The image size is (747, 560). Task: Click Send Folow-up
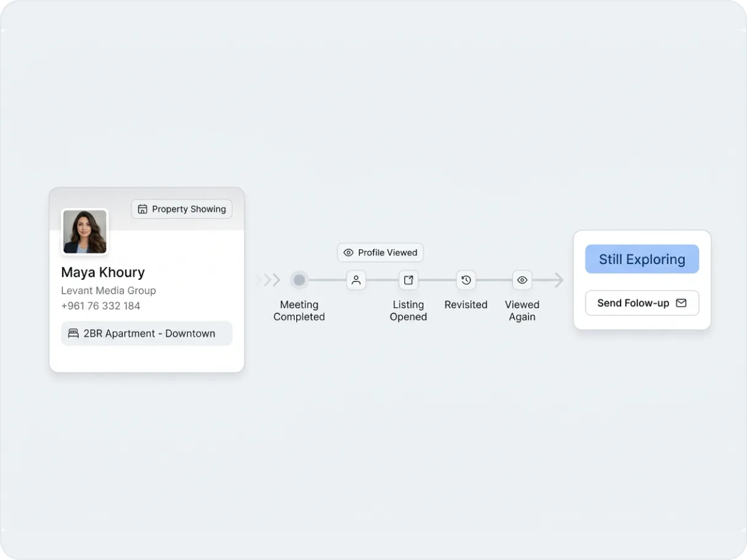tap(642, 303)
